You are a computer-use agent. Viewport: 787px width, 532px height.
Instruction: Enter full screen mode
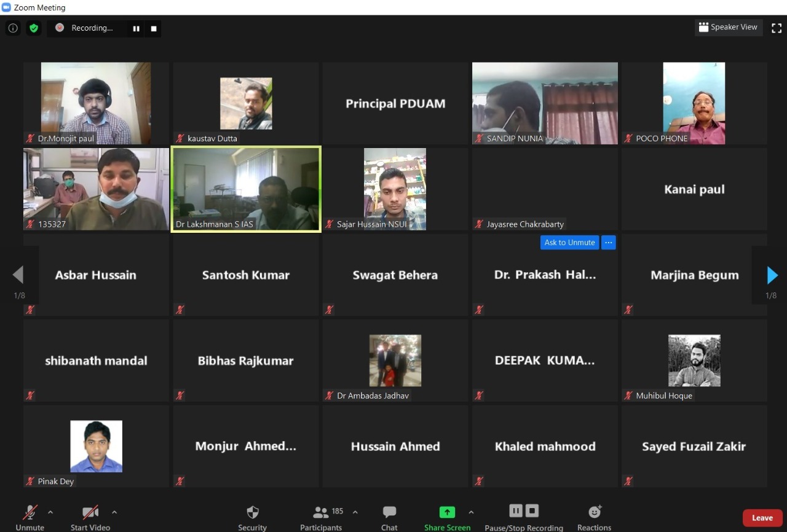[777, 28]
